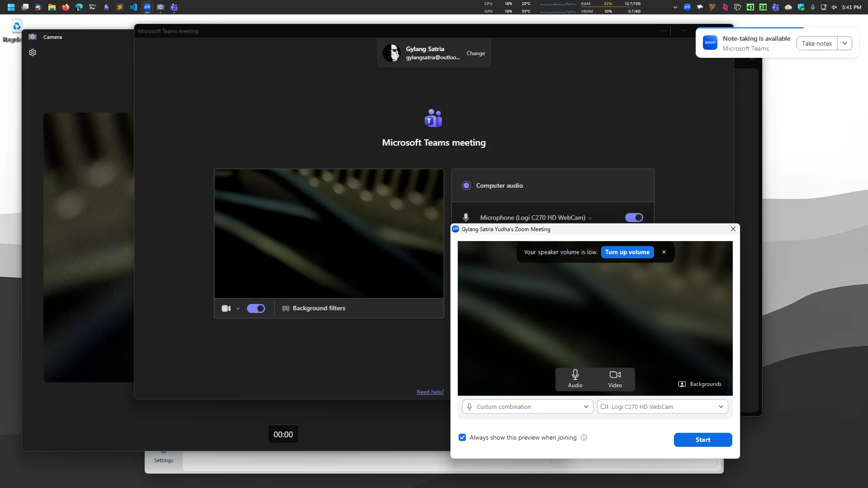Close the Zoom Meeting preview dialog
868x488 pixels.
coord(733,229)
